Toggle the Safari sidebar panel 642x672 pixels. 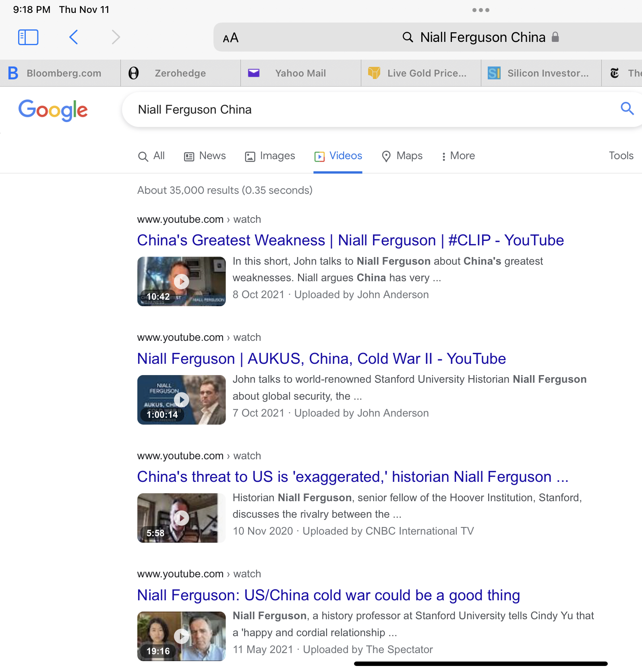pyautogui.click(x=28, y=37)
